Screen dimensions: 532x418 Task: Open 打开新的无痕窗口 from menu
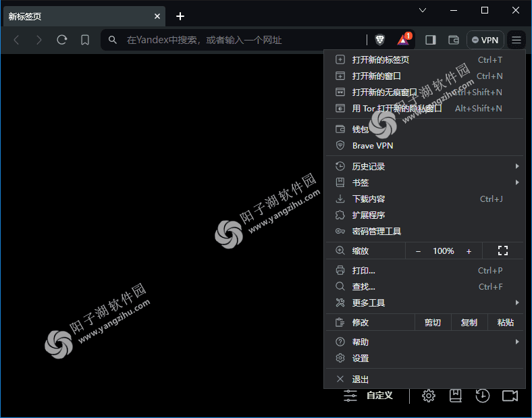click(424, 93)
